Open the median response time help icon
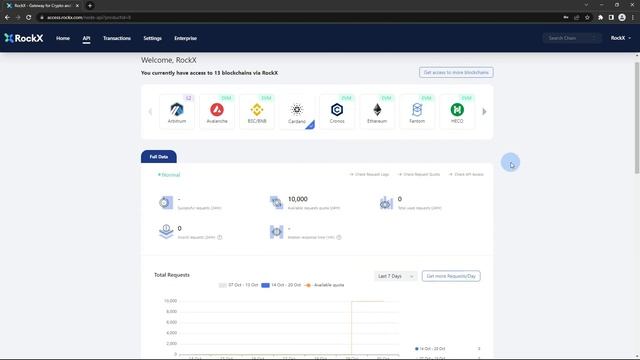Screen dimensions: 640x360 pos(339,237)
